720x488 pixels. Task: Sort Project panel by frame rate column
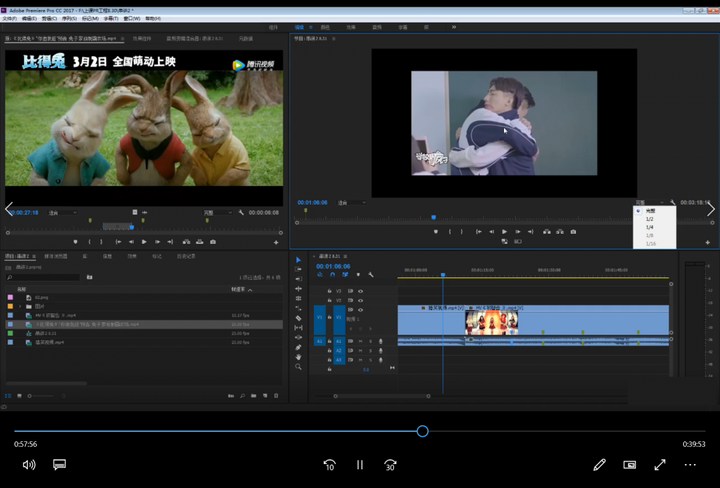point(238,290)
